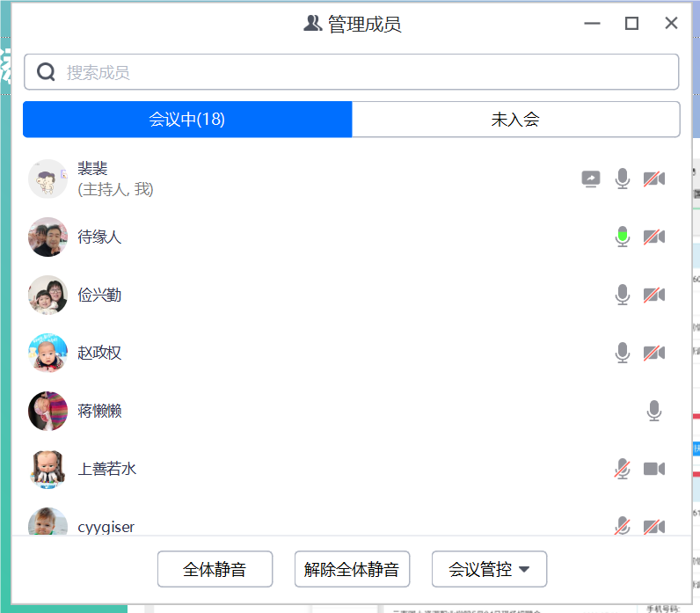The height and width of the screenshot is (613, 700).
Task: Click the 解除全体静音 button
Action: coord(352,569)
